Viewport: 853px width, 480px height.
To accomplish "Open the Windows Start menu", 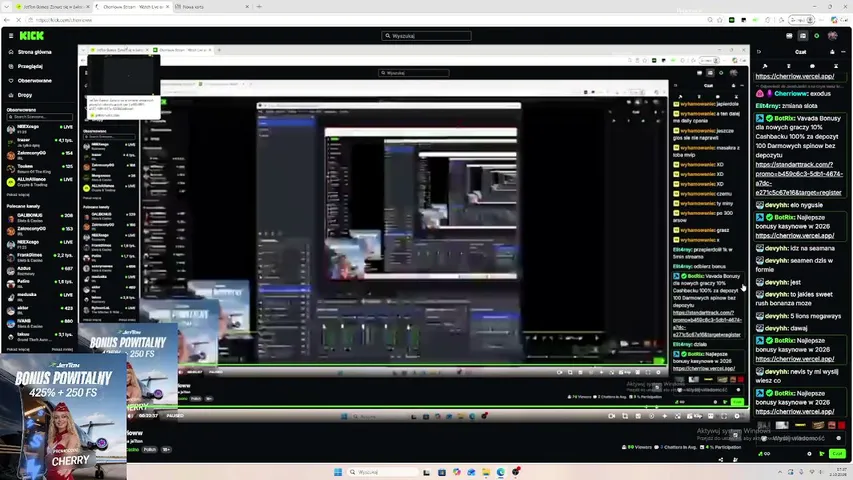I will [x=338, y=472].
